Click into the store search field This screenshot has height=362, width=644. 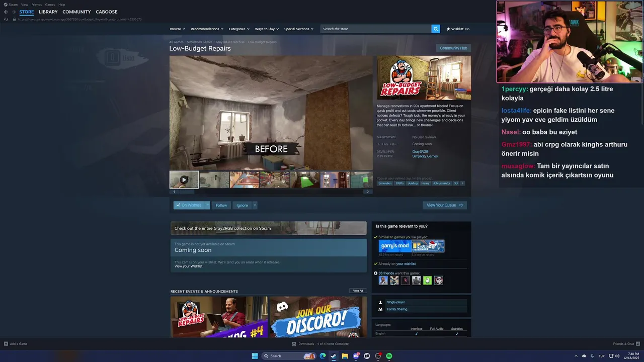point(376,29)
